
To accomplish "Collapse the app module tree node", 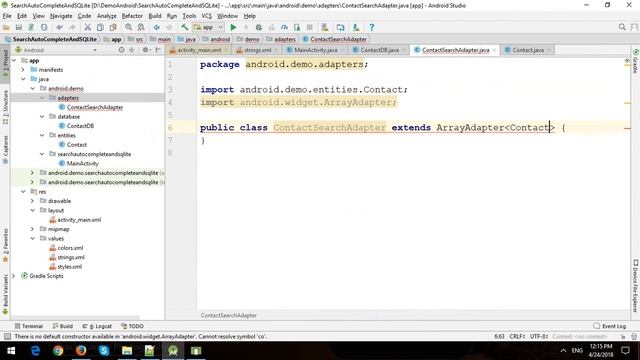I will point(14,60).
